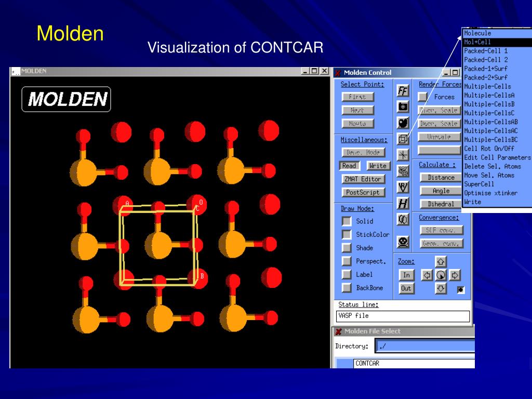
Task: Toggle the Perspect. checkbox
Action: (x=347, y=261)
